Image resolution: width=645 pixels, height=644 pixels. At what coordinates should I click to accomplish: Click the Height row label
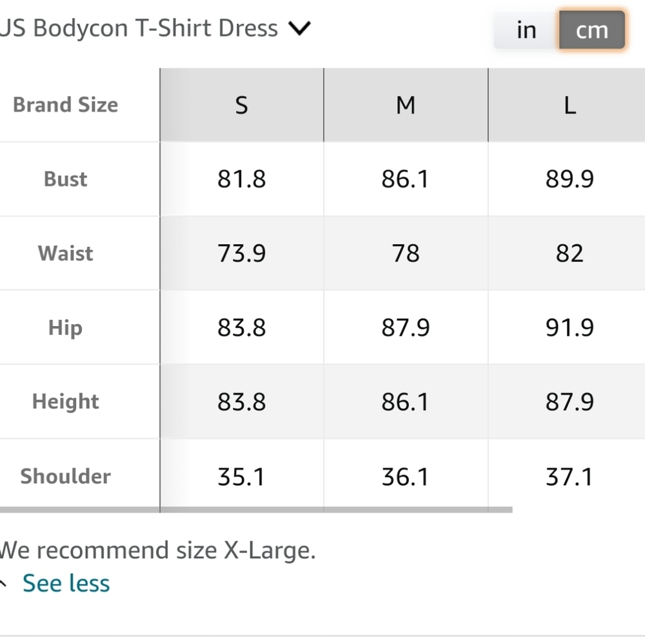pos(65,402)
